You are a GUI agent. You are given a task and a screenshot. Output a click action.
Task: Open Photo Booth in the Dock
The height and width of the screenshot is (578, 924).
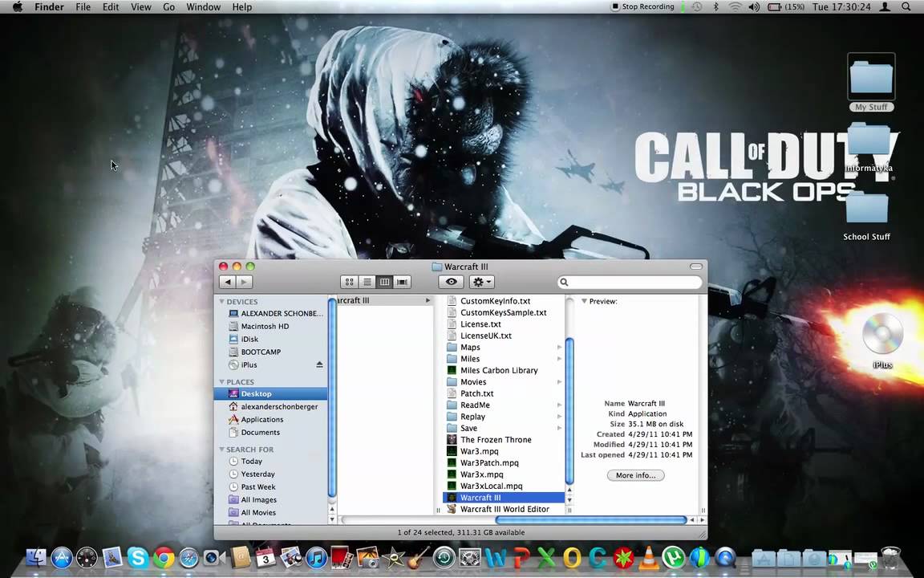pyautogui.click(x=342, y=557)
